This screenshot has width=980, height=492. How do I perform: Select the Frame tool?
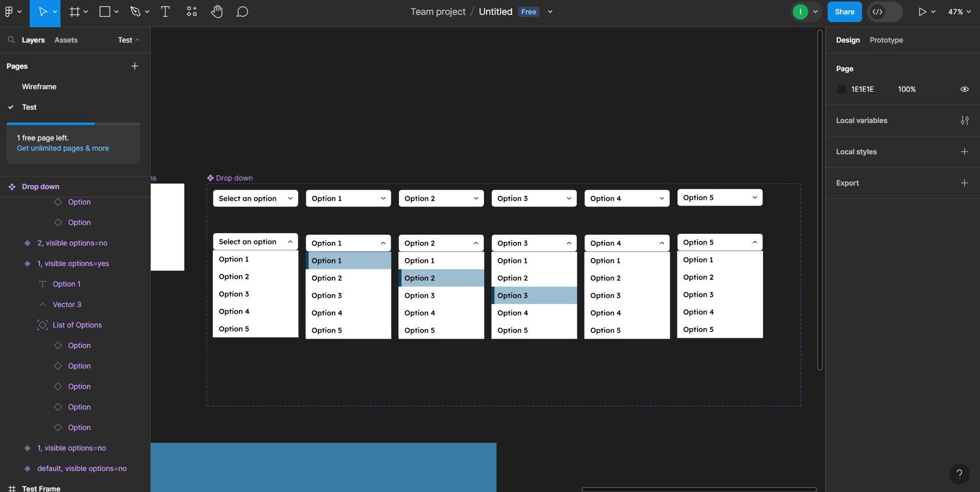pos(74,12)
